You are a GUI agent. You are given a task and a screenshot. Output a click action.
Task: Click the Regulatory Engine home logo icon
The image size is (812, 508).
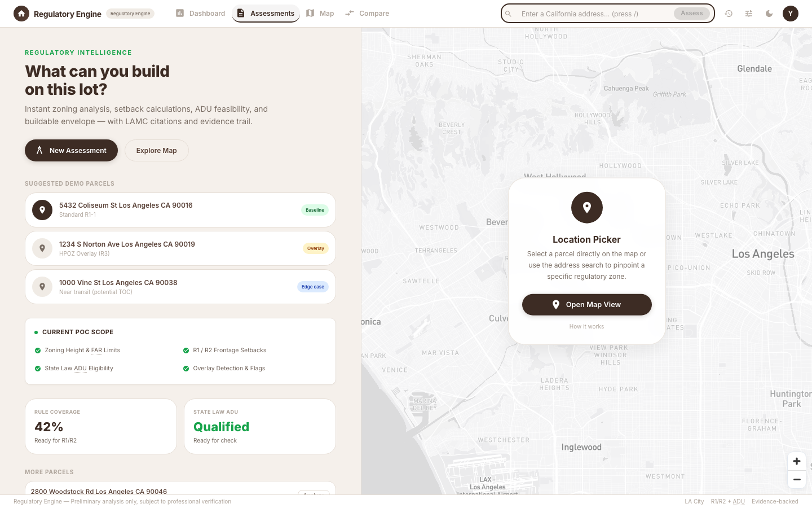tap(21, 14)
